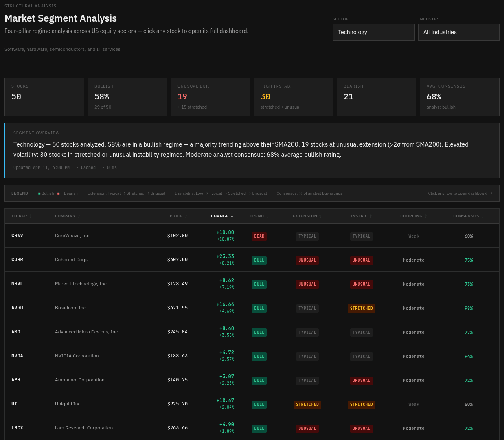Sort the TREND column with its sort icon
The width and height of the screenshot is (504, 440).
tap(267, 216)
